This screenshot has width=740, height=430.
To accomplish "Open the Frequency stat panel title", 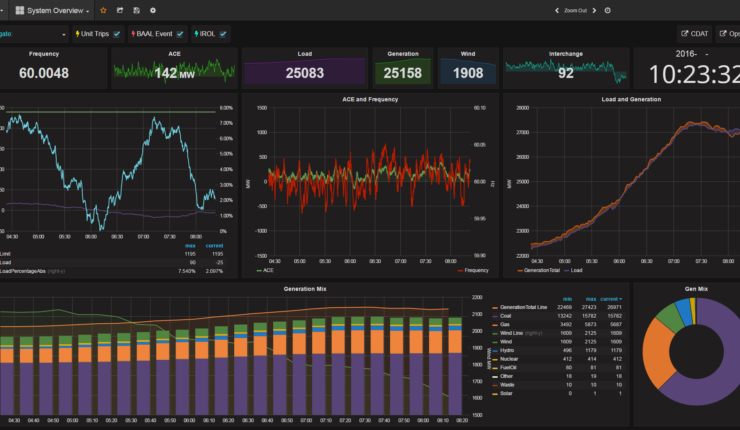I will [x=44, y=54].
